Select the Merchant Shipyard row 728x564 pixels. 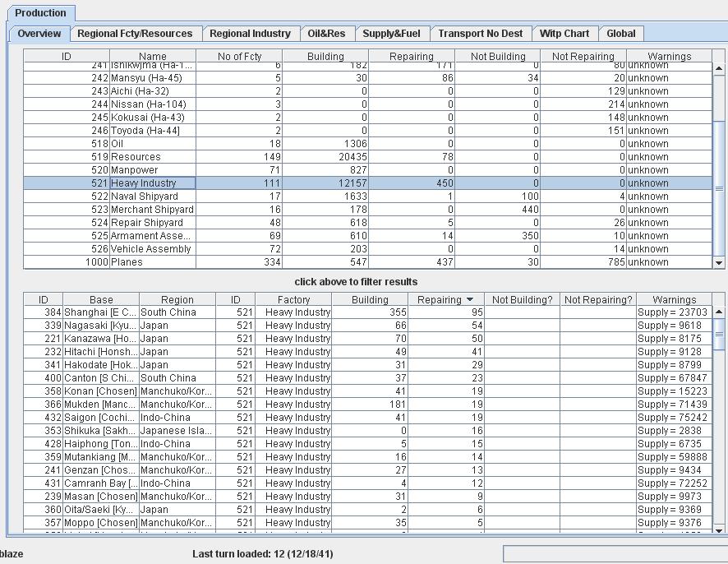(367, 210)
